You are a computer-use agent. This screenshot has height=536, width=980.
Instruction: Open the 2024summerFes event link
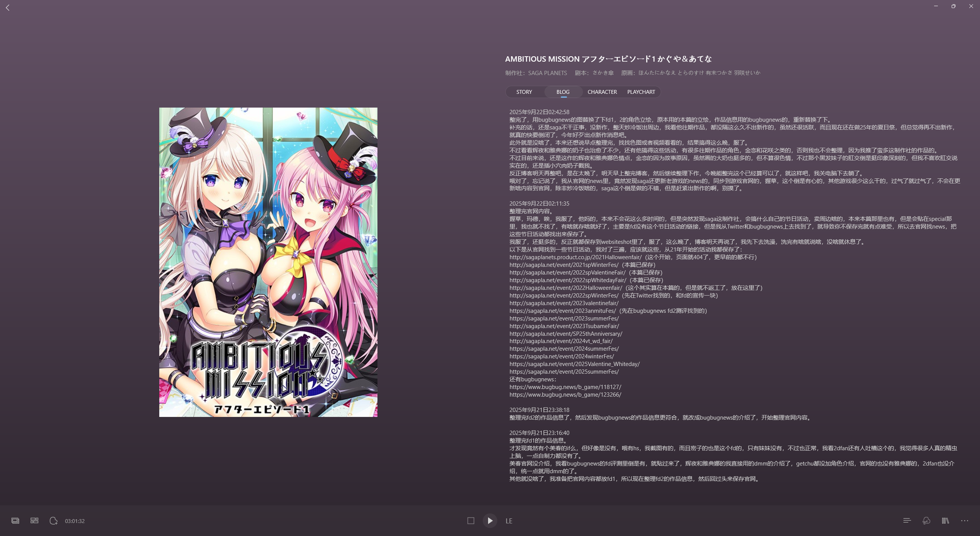[x=564, y=349]
